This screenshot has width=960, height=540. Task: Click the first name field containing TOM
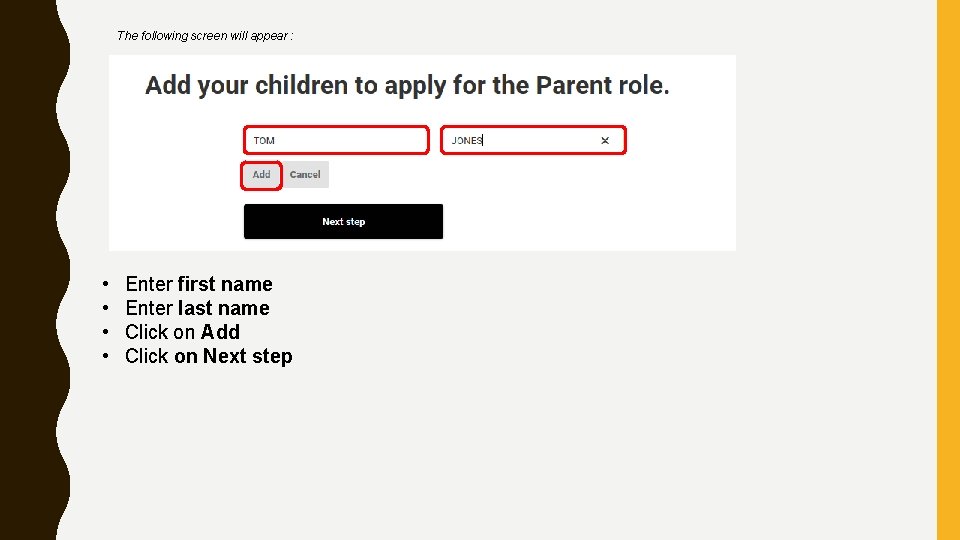[x=336, y=140]
